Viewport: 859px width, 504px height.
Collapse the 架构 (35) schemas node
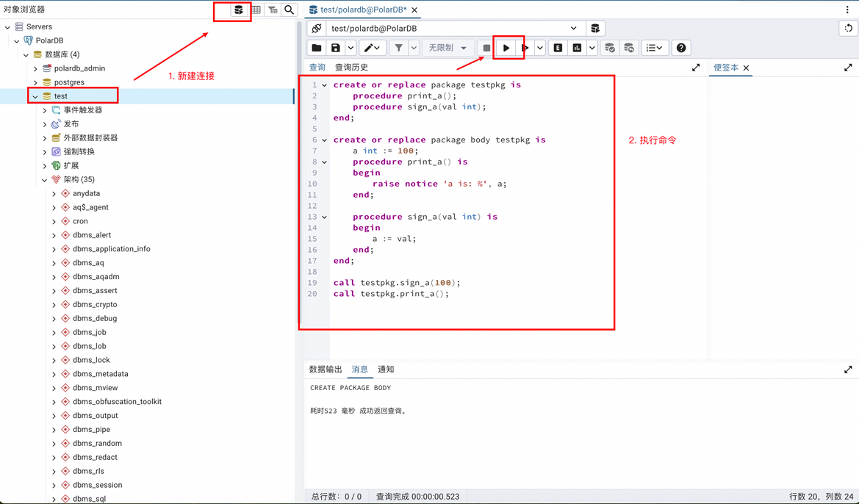point(45,180)
